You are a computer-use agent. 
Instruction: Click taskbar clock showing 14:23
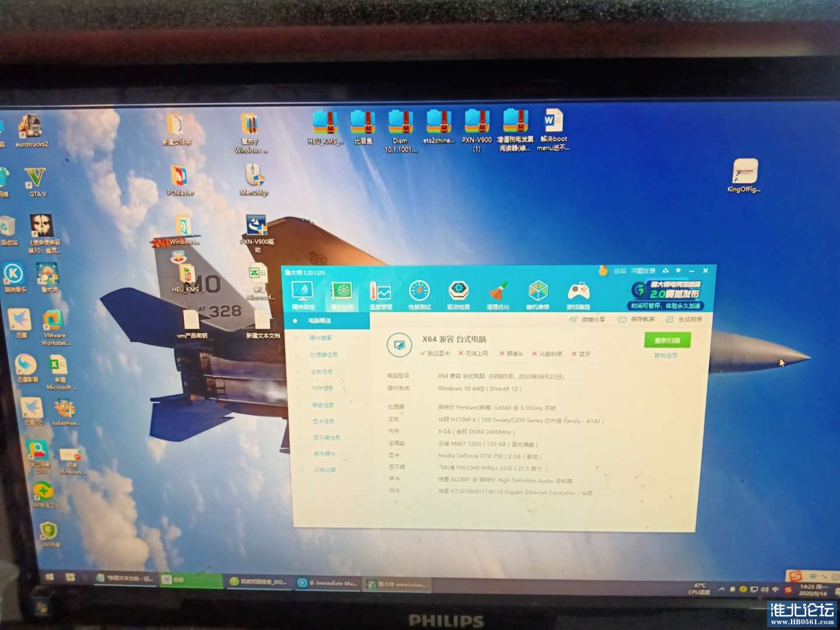click(813, 590)
